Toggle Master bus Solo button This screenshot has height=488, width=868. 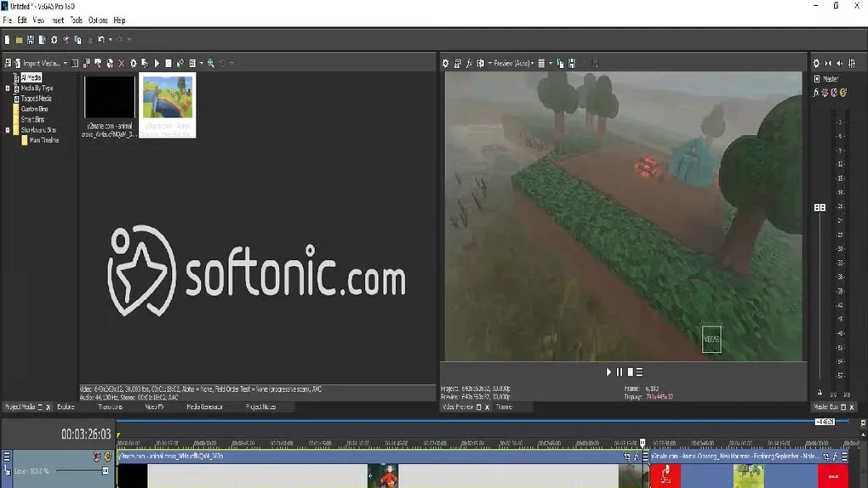(843, 93)
